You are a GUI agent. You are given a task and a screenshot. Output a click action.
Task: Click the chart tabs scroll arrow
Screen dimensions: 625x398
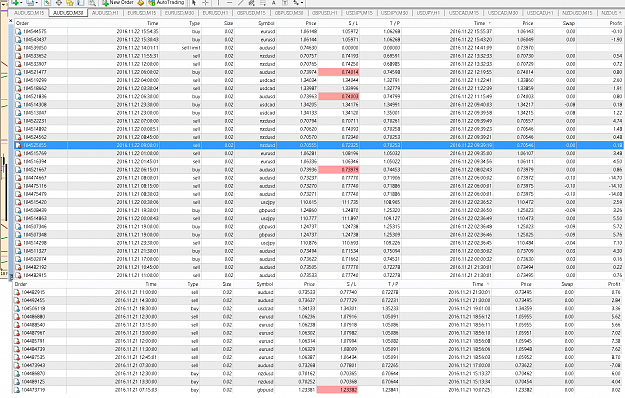point(621,13)
